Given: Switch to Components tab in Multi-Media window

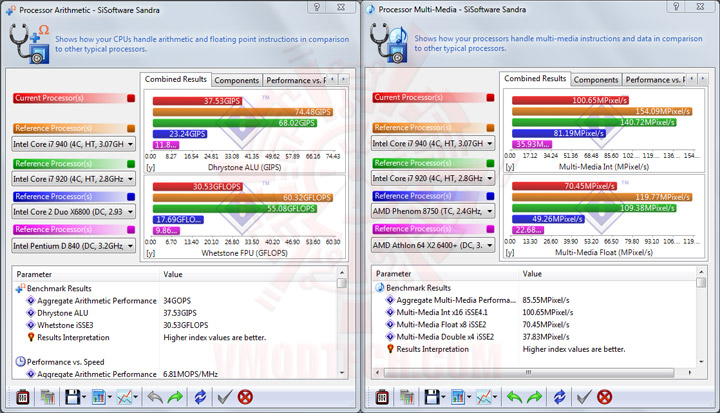Looking at the screenshot, I should point(596,80).
